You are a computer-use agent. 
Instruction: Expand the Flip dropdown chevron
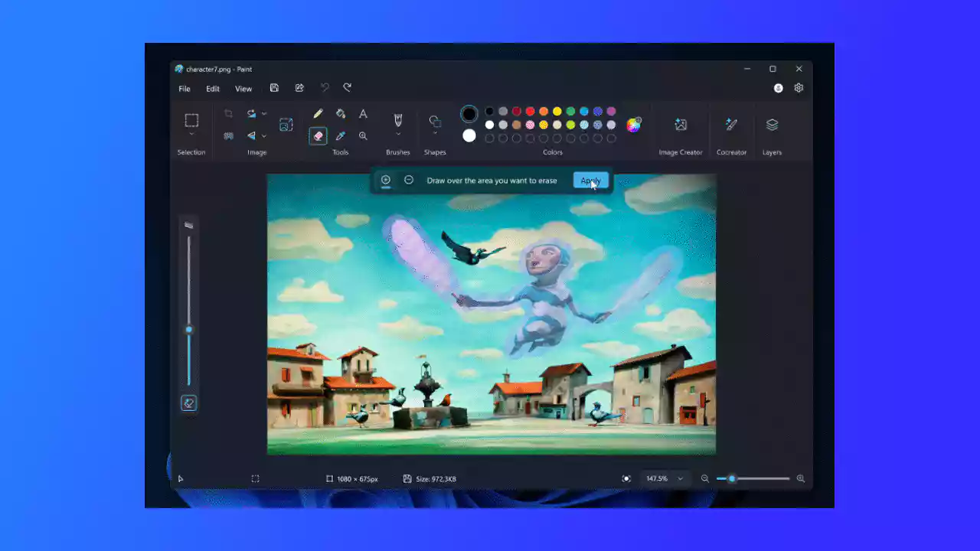[x=264, y=135]
